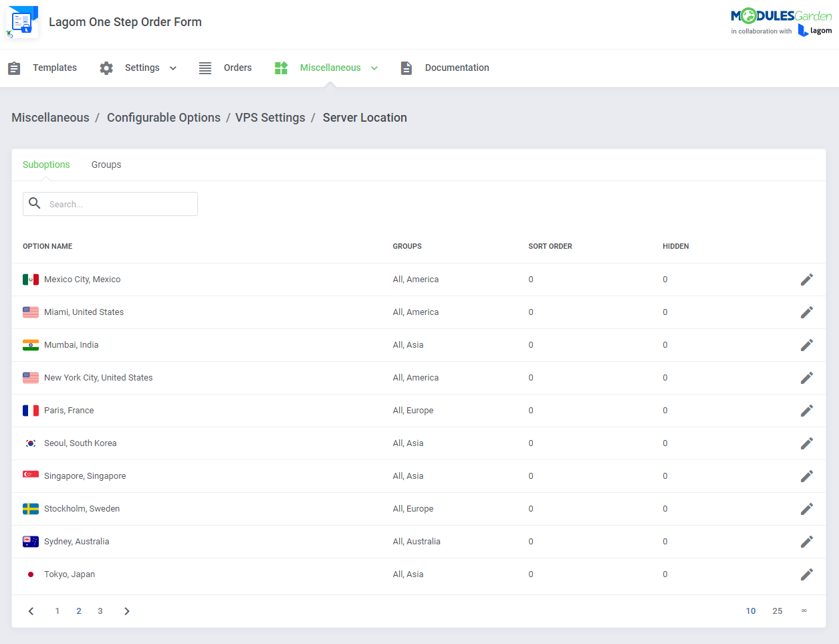
Task: Open the Documentation page icon
Action: coord(406,68)
